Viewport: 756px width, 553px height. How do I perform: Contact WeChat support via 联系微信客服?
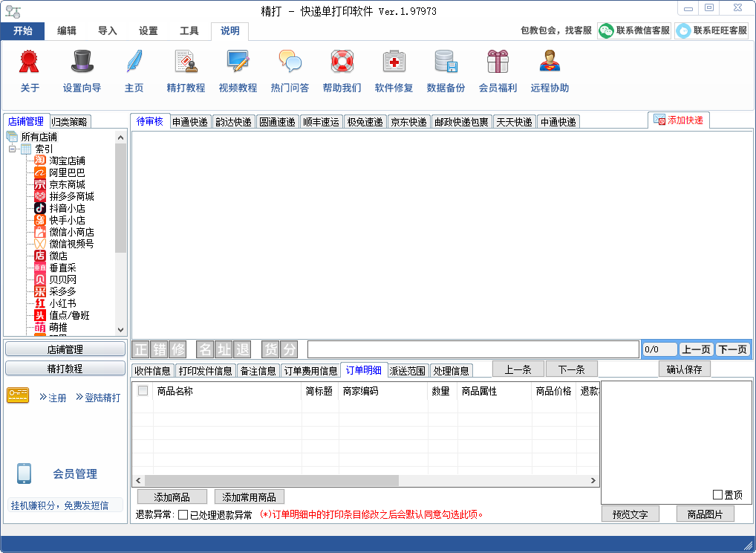click(x=634, y=30)
